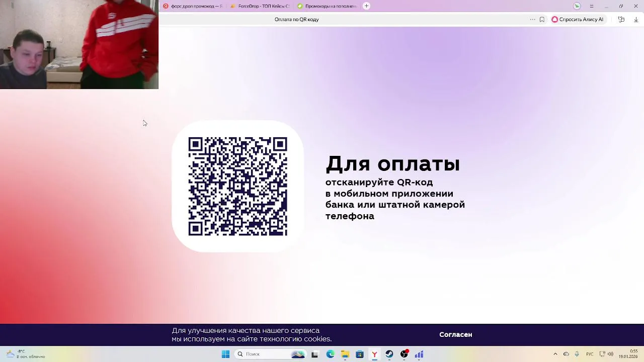Screen dimensions: 644x362
Task: Open Steam from the taskbar
Action: point(389,354)
